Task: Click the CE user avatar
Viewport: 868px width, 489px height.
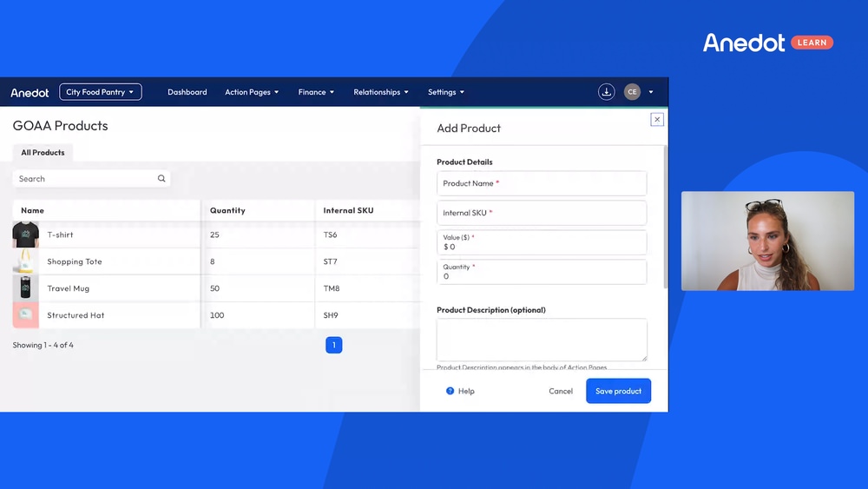Action: click(632, 92)
